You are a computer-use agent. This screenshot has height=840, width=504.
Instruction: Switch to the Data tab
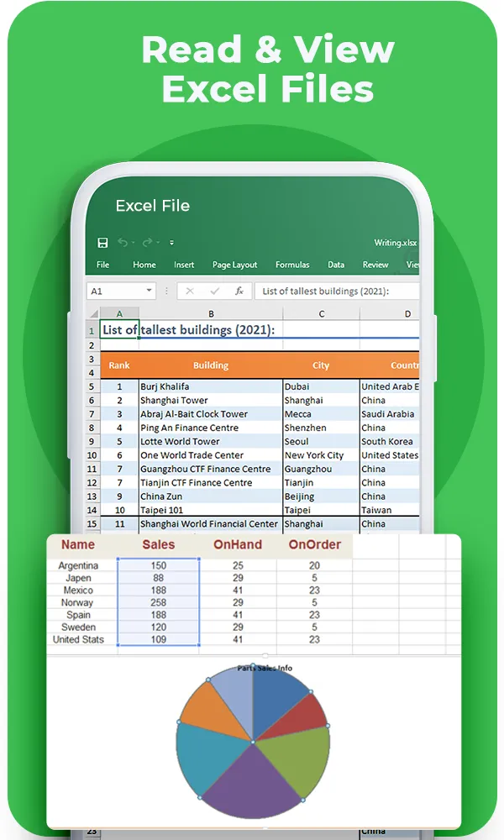[x=336, y=265]
